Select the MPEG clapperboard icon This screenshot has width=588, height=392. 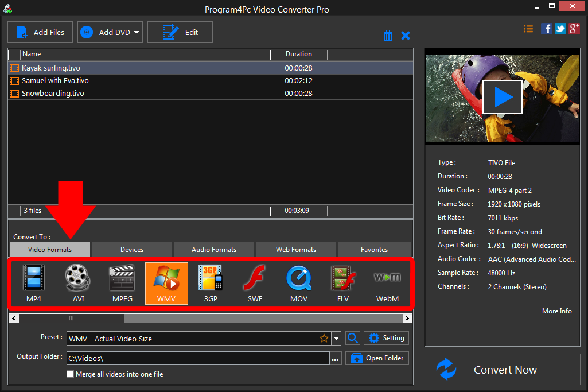pos(122,283)
